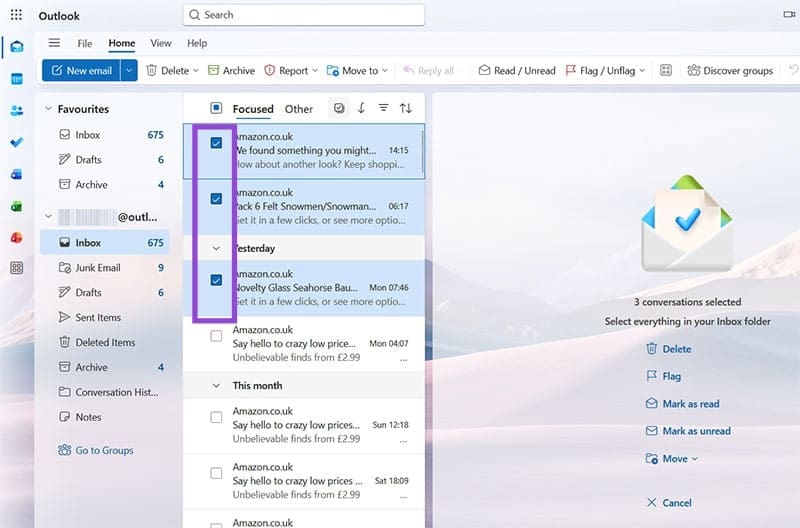The width and height of the screenshot is (800, 528).
Task: Click the filter icon in message list
Action: 383,108
